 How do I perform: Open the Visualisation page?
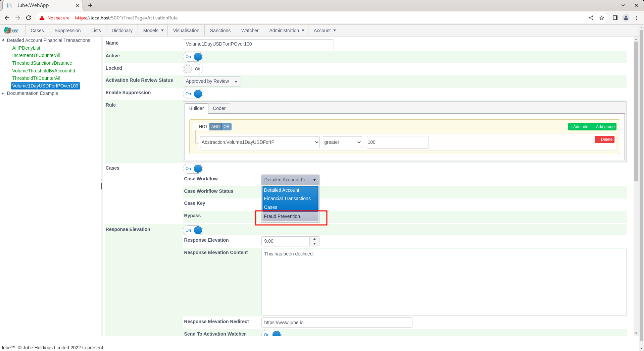click(x=186, y=31)
